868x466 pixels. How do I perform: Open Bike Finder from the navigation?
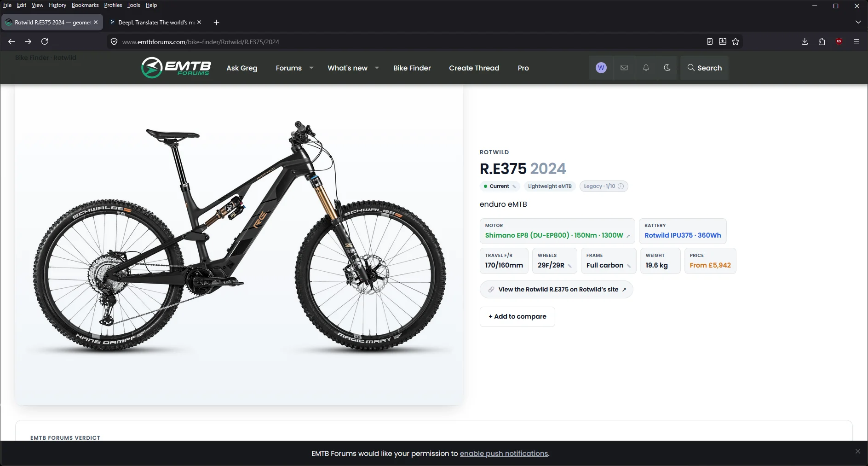tap(412, 68)
